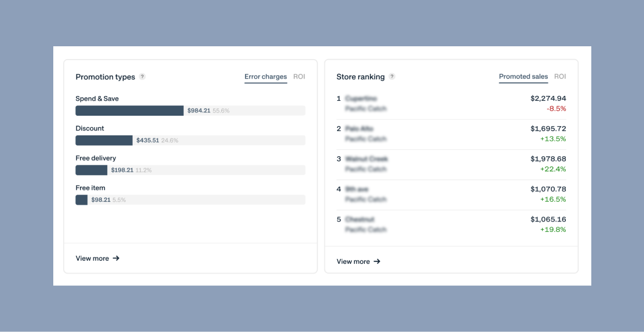Viewport: 644px width, 332px height.
Task: Open View more link under Promotion types
Action: click(x=93, y=259)
